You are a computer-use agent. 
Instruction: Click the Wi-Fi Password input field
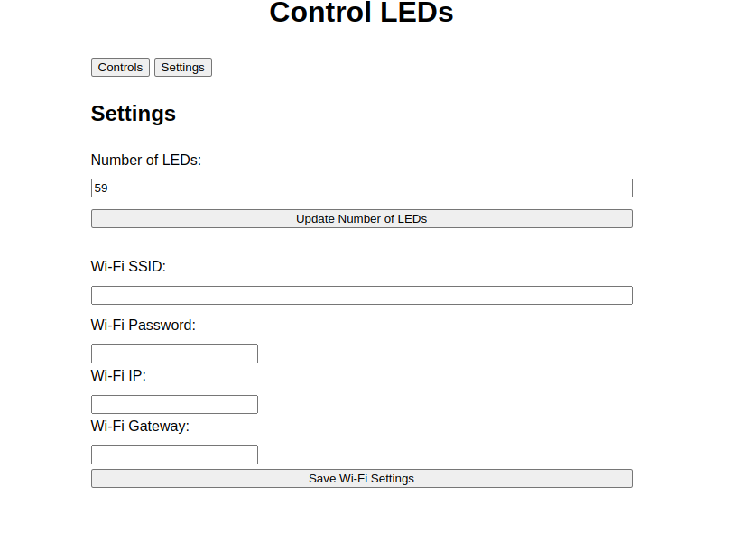coord(174,353)
